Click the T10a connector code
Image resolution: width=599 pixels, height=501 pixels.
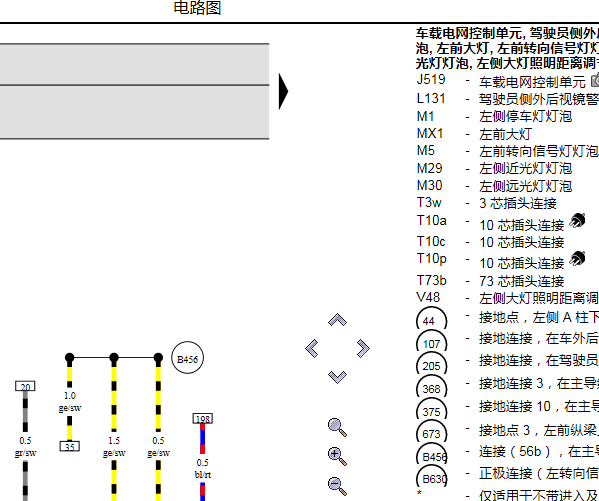click(x=431, y=221)
